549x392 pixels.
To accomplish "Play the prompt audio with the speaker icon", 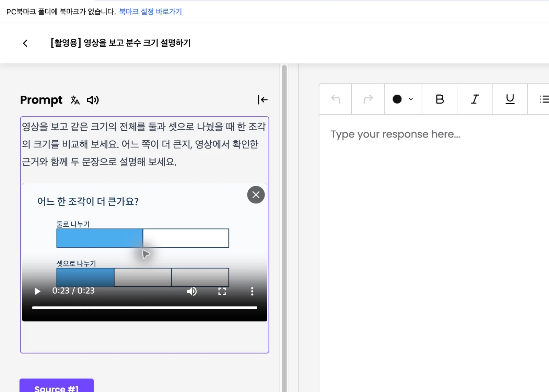I will pos(93,100).
